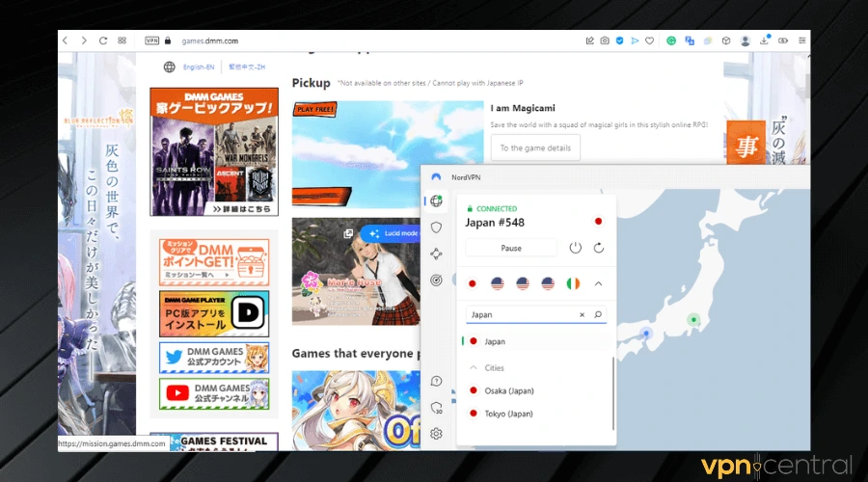The image size is (868, 482).
Task: Select the recent Ireland flag connection
Action: (573, 283)
